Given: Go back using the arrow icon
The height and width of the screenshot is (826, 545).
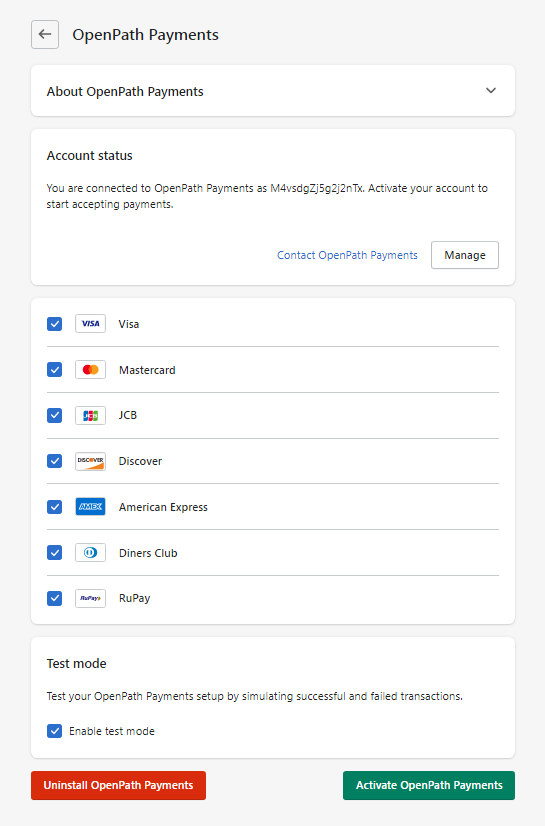Looking at the screenshot, I should click(45, 35).
